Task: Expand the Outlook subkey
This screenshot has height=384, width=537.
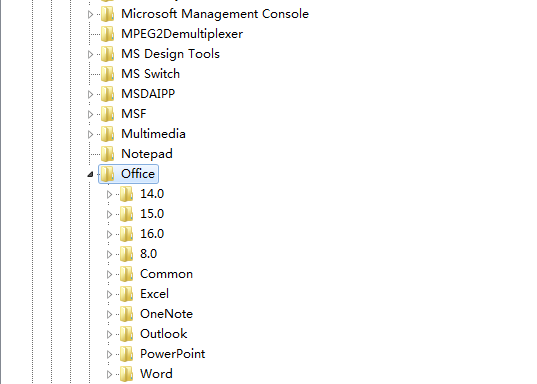Action: tap(110, 334)
